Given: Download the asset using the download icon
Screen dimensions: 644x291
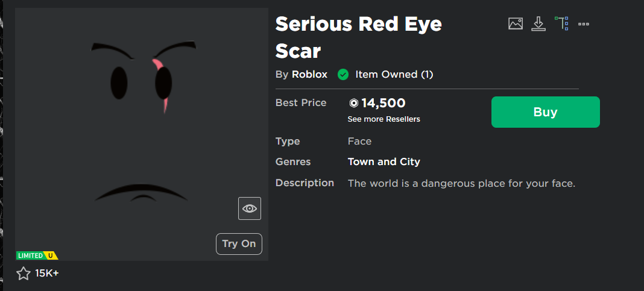Looking at the screenshot, I should (538, 24).
